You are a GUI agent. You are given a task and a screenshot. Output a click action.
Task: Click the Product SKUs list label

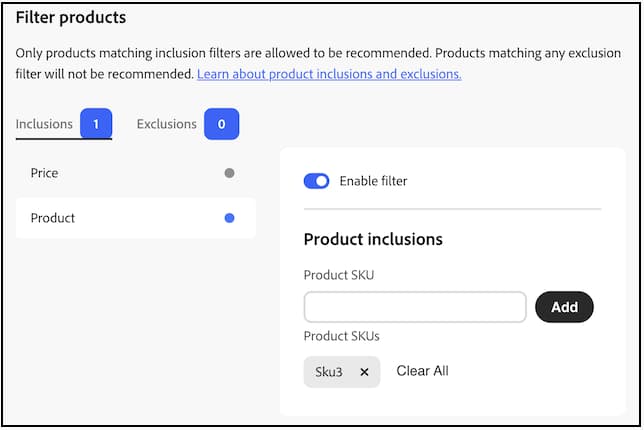(340, 337)
